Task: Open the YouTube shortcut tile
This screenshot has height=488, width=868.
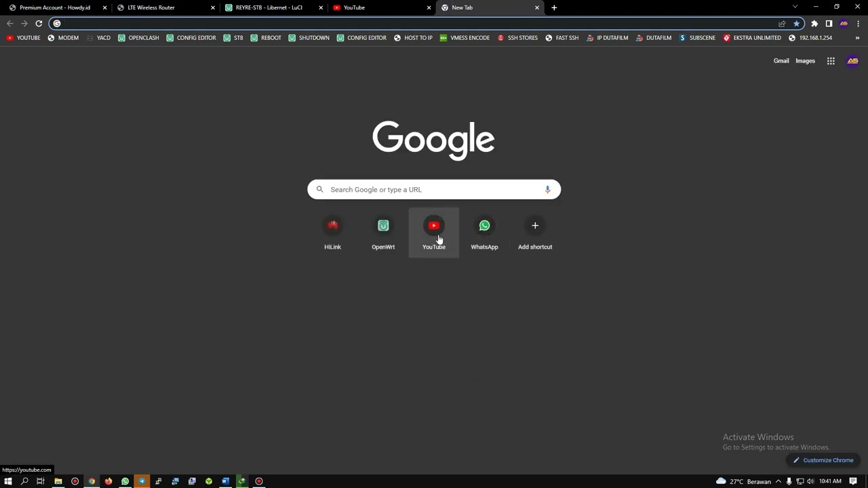Action: coord(433,232)
